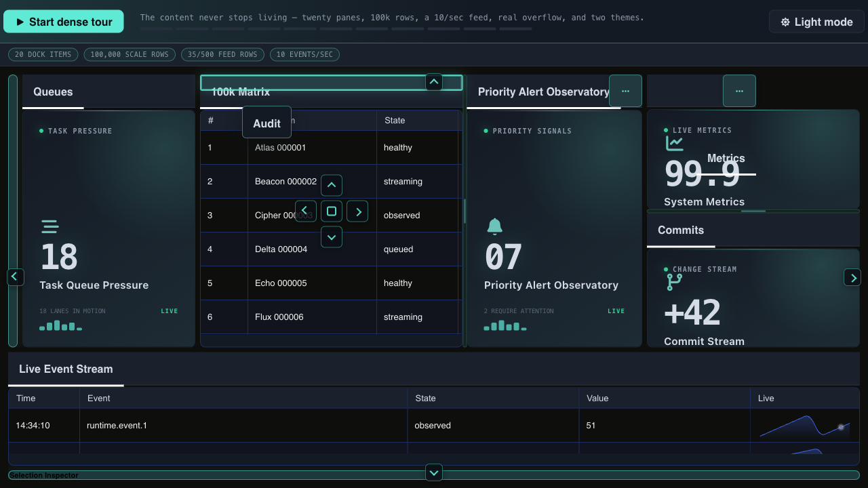Click the Commit Stream label
Image resolution: width=868 pixels, height=488 pixels.
pos(704,342)
